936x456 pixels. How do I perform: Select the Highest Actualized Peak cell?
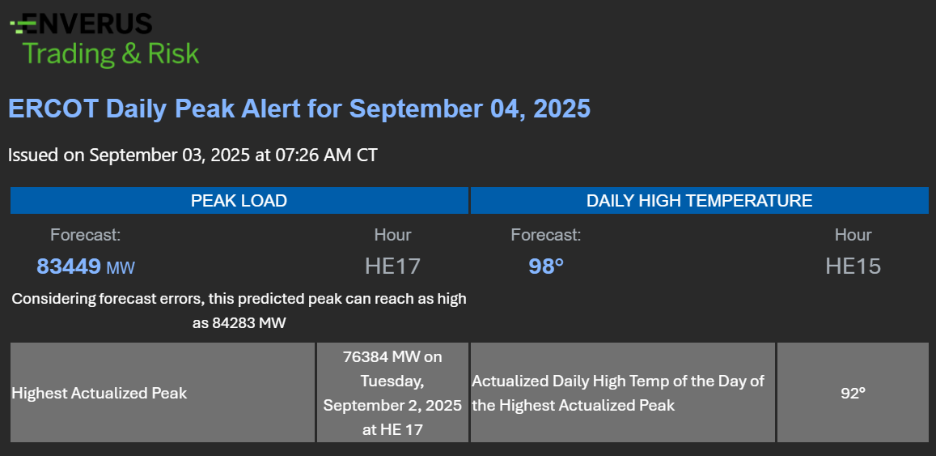(162, 393)
